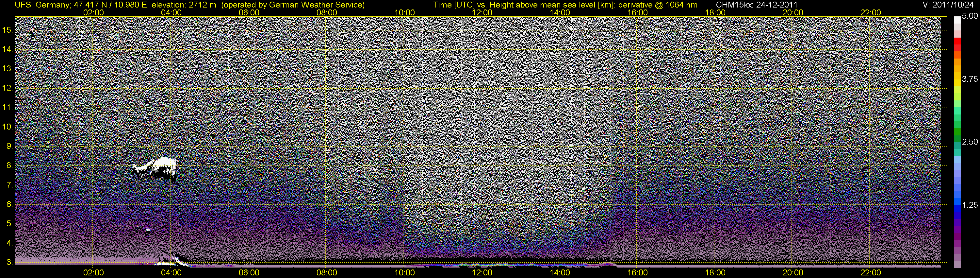Click the colorbar value '3.75'

pyautogui.click(x=970, y=79)
